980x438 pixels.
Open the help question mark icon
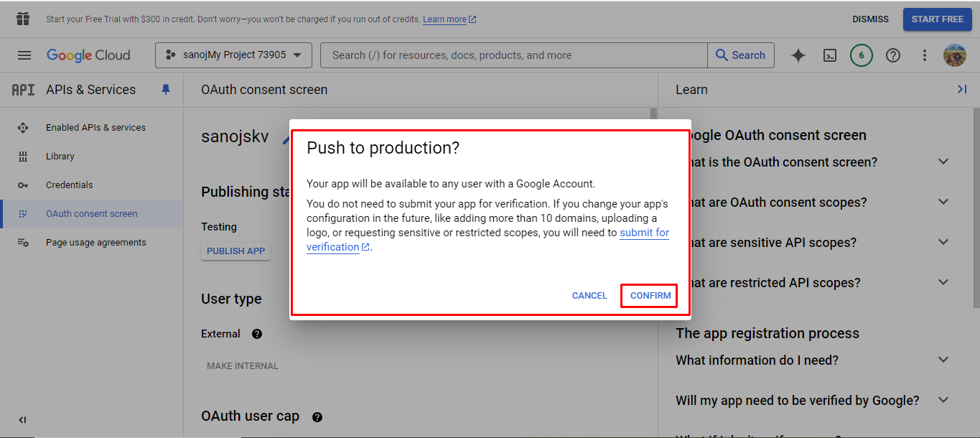click(x=893, y=55)
